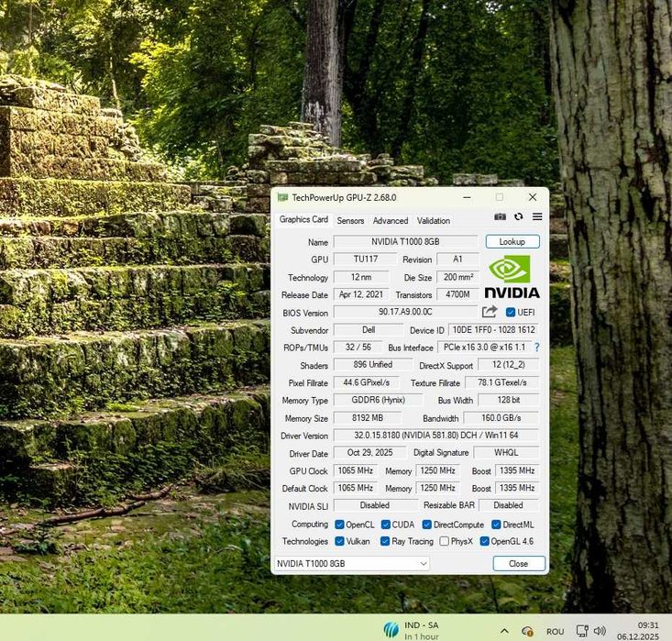Open the Advanced tab

click(391, 221)
